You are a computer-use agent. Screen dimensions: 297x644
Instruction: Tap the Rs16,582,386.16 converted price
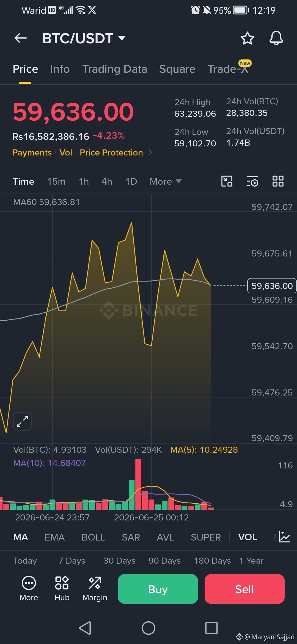(x=51, y=137)
